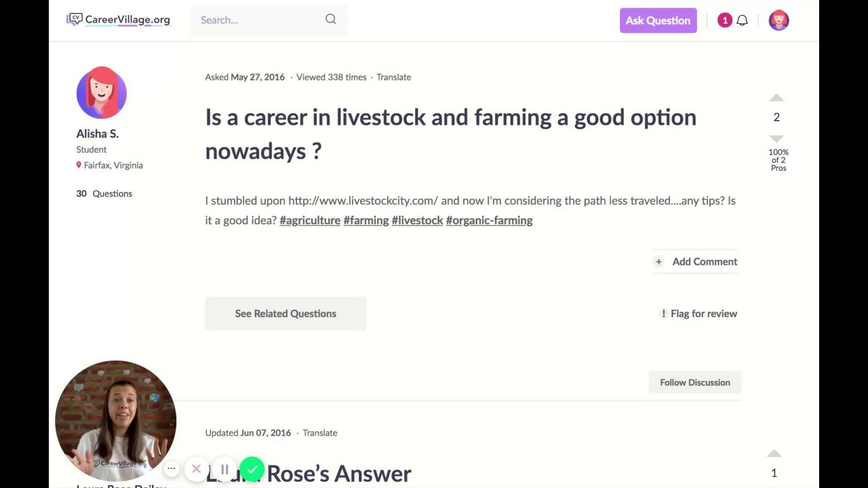Upvote Laura Rose's answer
The width and height of the screenshot is (868, 488).
774,453
